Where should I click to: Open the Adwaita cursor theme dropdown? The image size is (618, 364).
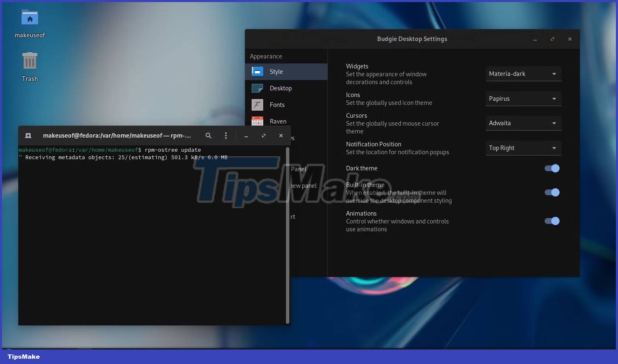(523, 123)
